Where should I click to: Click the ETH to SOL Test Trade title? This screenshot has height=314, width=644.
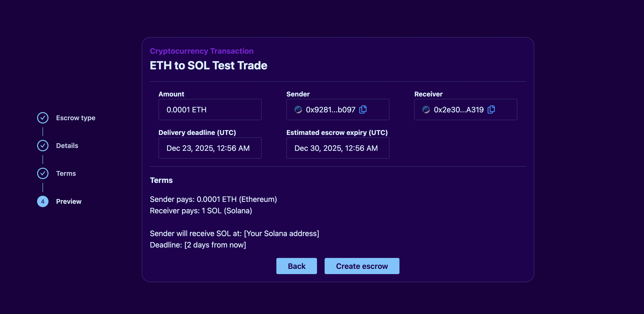[208, 66]
